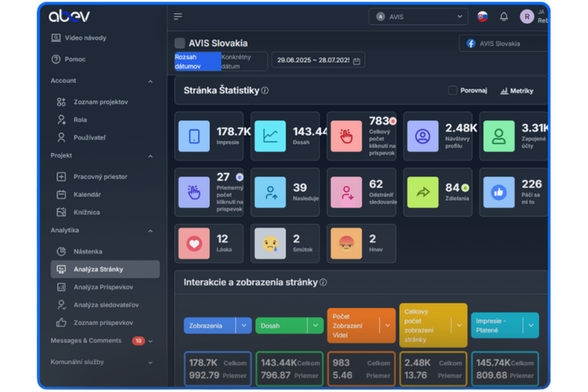Toggle the checkbox beside AVIS Slovakia title

click(180, 43)
